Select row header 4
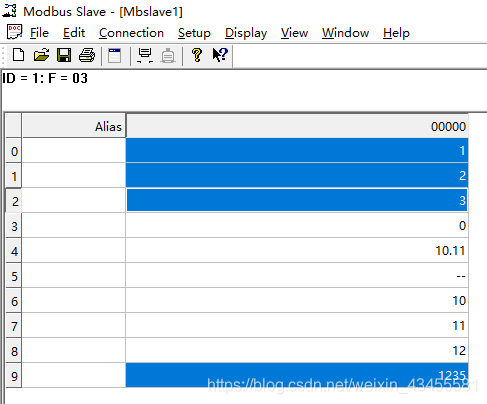 pos(14,251)
